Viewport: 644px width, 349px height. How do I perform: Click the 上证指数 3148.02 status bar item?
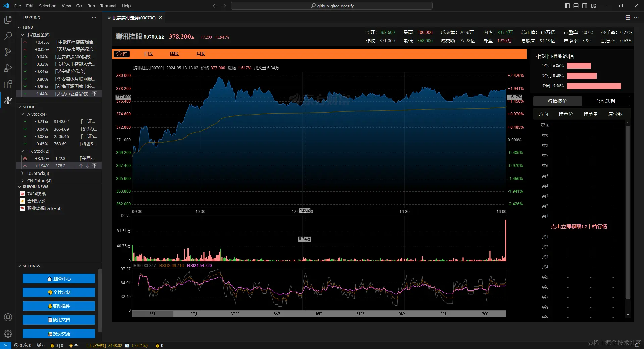117,345
